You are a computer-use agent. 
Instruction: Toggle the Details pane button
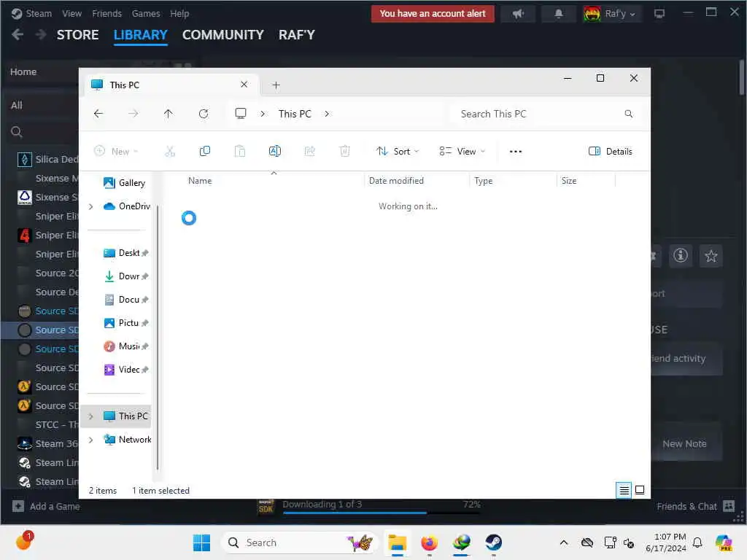pyautogui.click(x=611, y=152)
